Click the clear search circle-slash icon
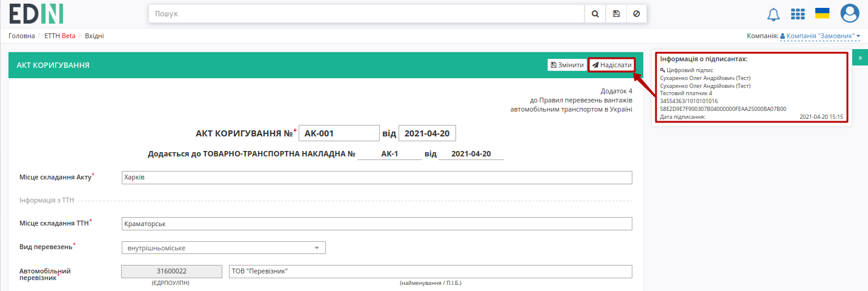This screenshot has height=291, width=868. pyautogui.click(x=636, y=13)
